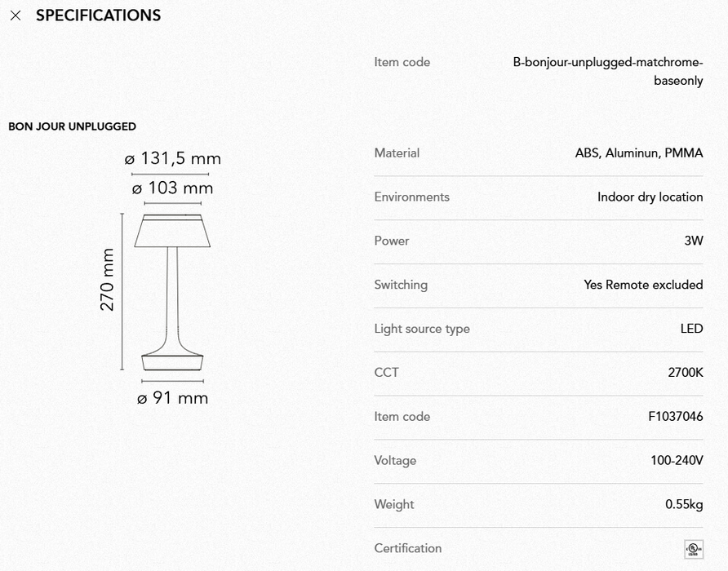
Task: Click the UL certification mark icon
Action: pos(693,548)
